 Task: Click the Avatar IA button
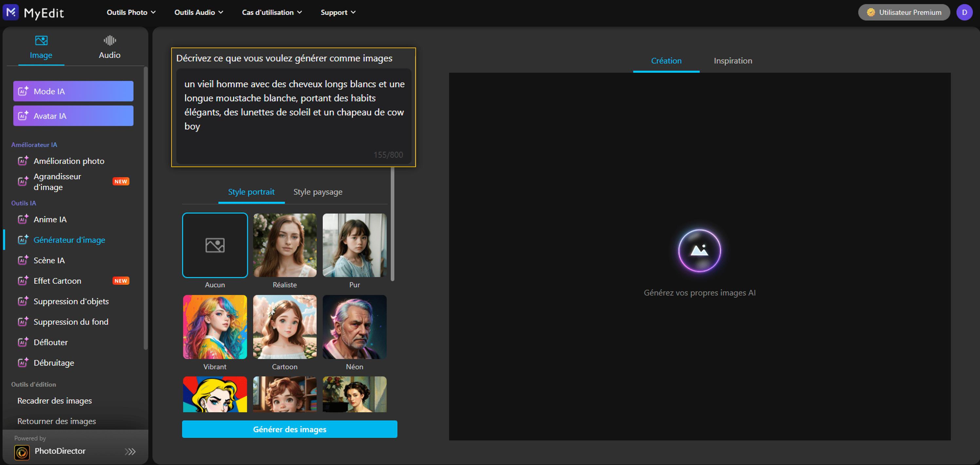pyautogui.click(x=73, y=116)
